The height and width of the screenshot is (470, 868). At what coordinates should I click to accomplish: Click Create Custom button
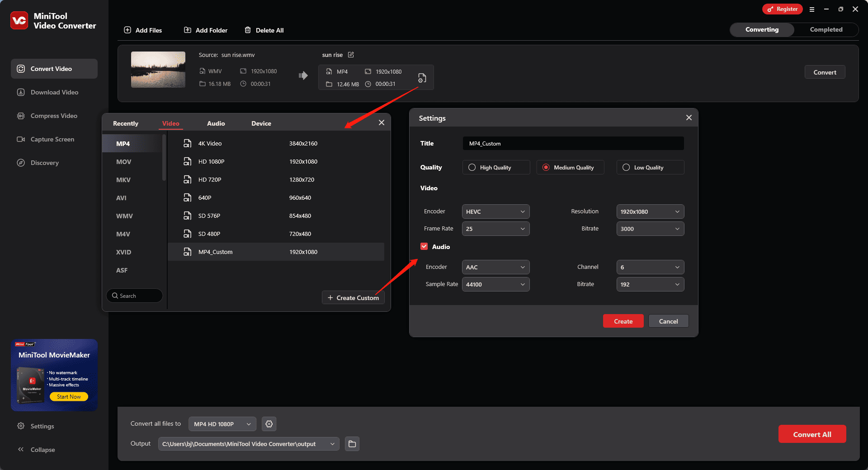point(353,297)
